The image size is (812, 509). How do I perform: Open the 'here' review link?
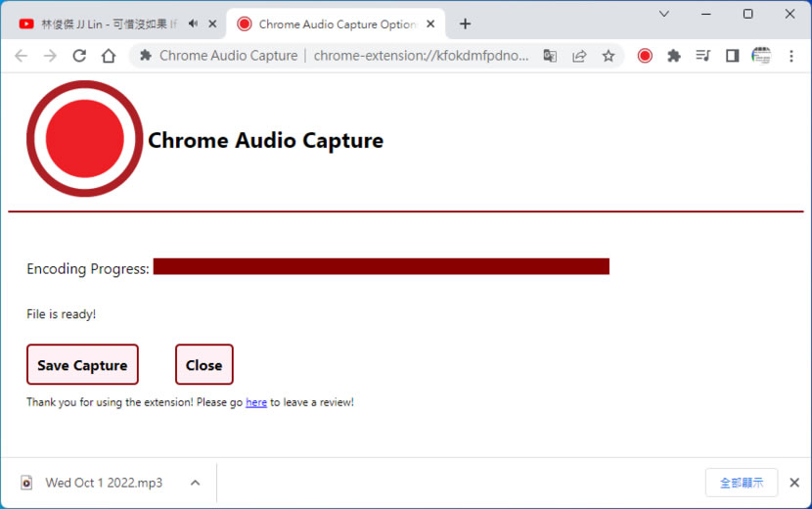(x=256, y=402)
